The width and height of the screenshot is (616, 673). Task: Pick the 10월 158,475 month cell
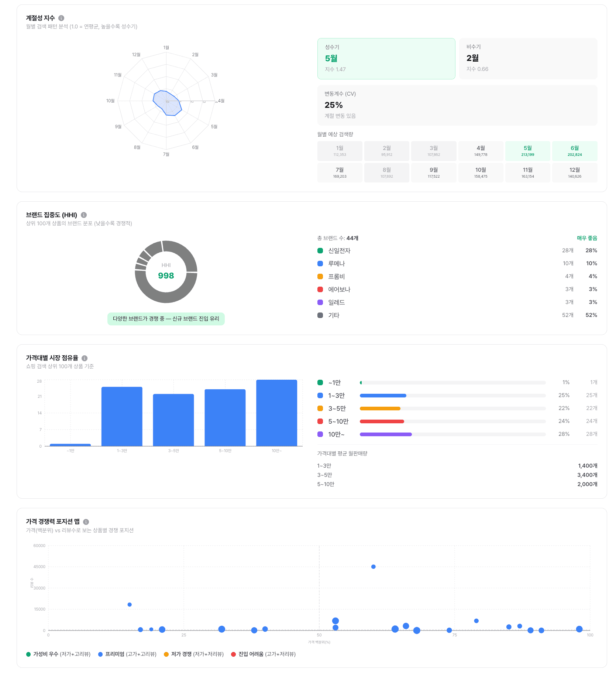481,173
